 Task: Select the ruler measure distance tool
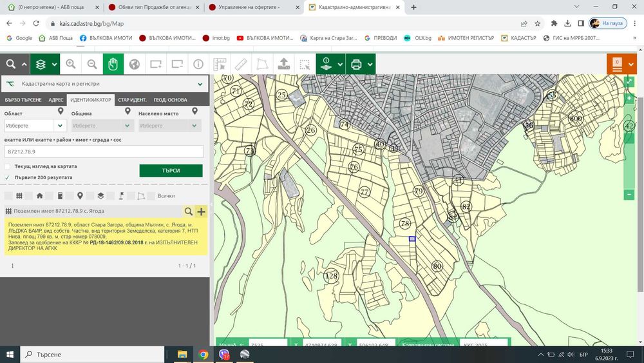(241, 64)
